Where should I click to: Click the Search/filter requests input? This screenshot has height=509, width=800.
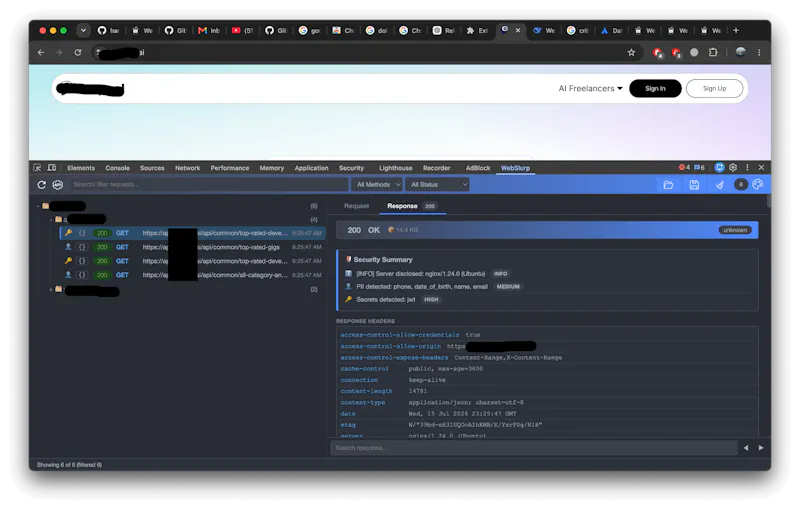click(x=208, y=185)
